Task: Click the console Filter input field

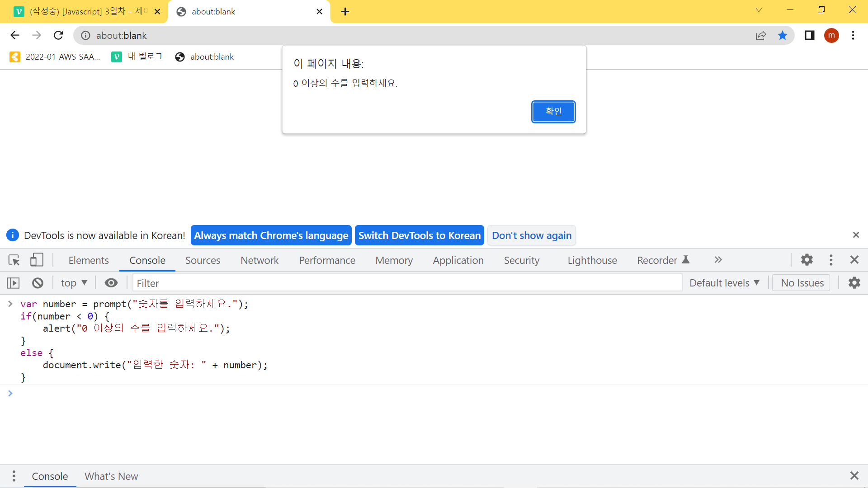Action: click(x=407, y=283)
